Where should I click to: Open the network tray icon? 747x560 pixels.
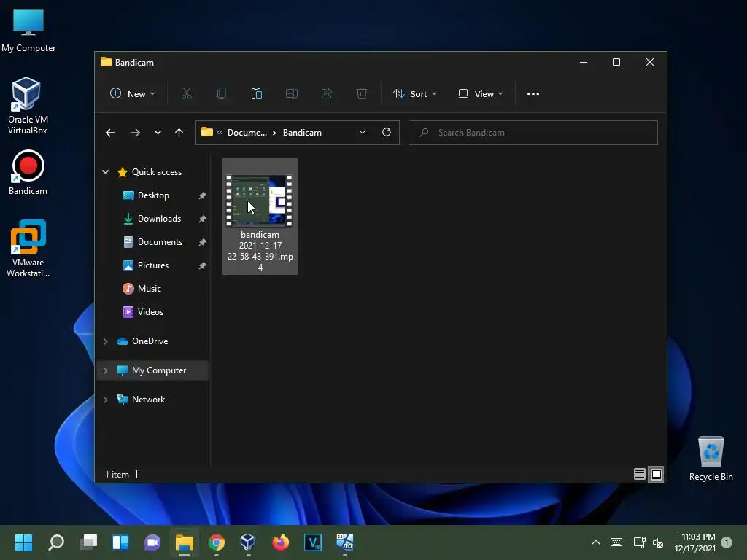(x=639, y=542)
